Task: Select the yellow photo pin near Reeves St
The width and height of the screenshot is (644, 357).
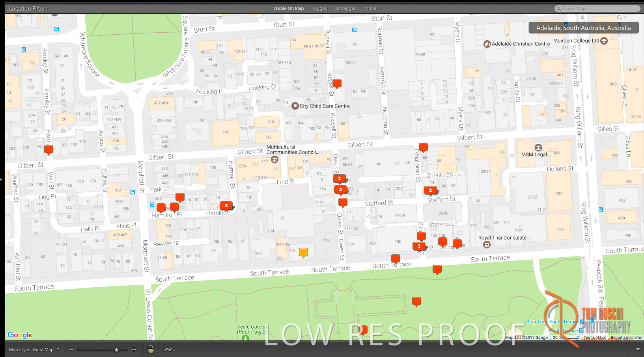Action: (x=303, y=252)
